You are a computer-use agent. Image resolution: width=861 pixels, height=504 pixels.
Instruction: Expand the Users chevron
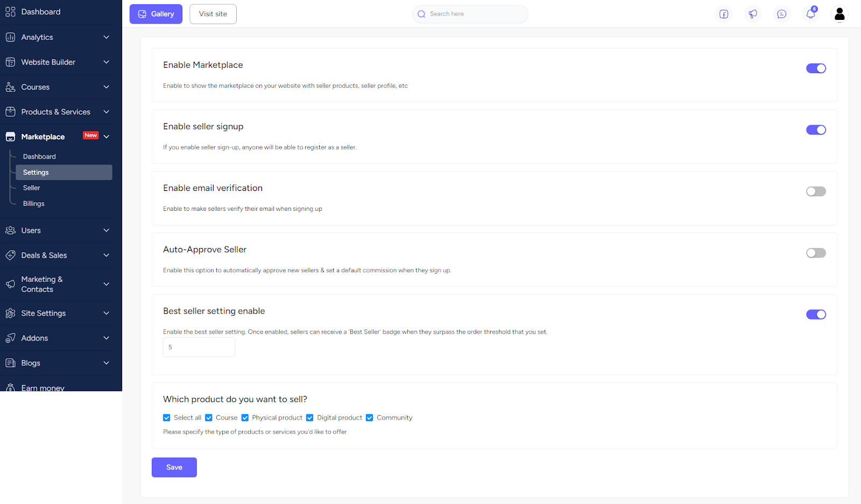pyautogui.click(x=107, y=230)
